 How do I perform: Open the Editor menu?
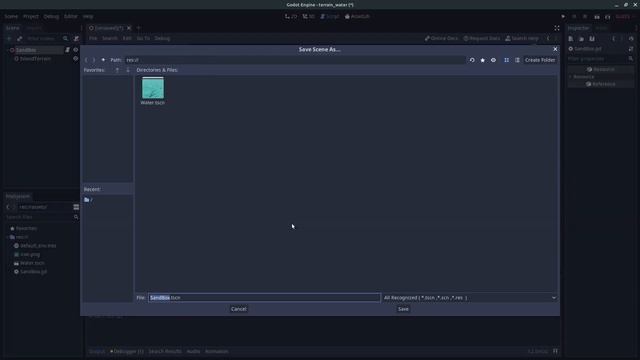(70, 16)
